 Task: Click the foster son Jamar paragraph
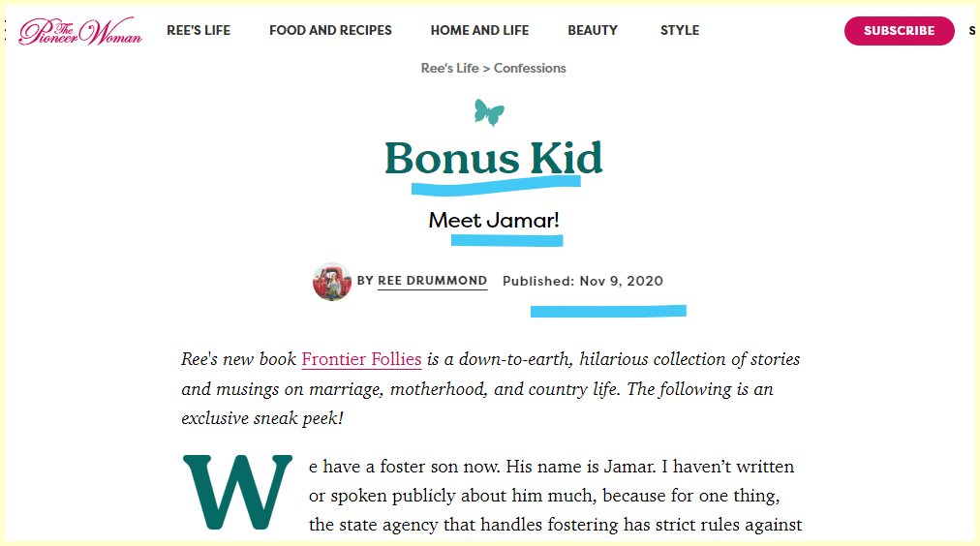pyautogui.click(x=552, y=496)
